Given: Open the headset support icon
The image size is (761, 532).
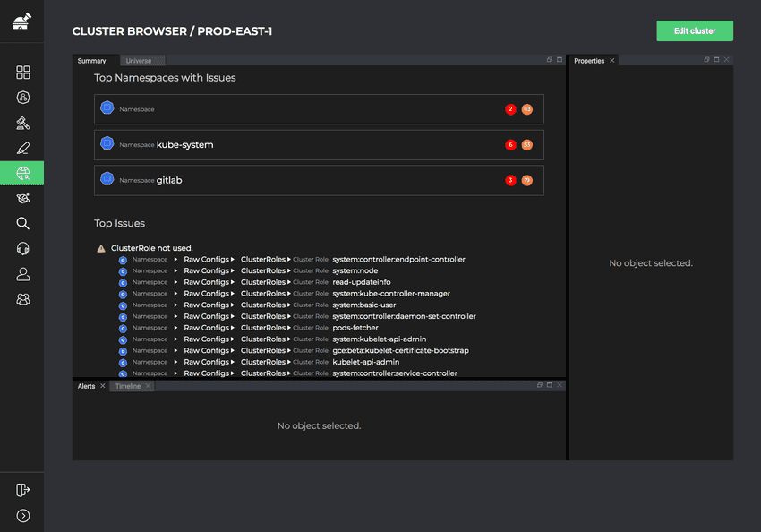Looking at the screenshot, I should pyautogui.click(x=23, y=249).
